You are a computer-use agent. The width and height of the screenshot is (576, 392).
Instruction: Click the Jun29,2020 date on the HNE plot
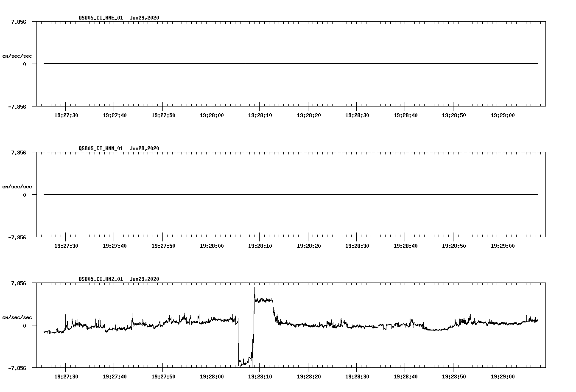click(145, 18)
